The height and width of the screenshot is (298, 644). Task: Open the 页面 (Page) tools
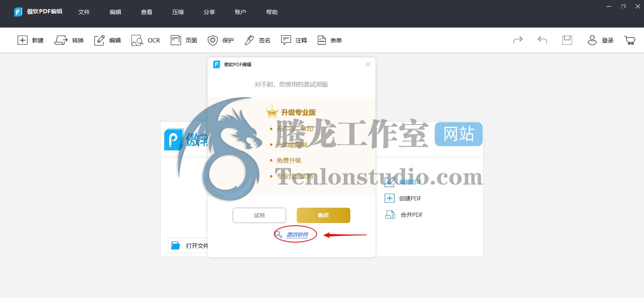tap(176, 40)
